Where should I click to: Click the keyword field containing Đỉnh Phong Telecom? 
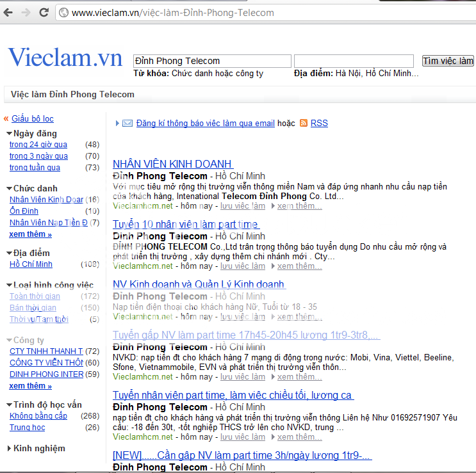click(211, 61)
